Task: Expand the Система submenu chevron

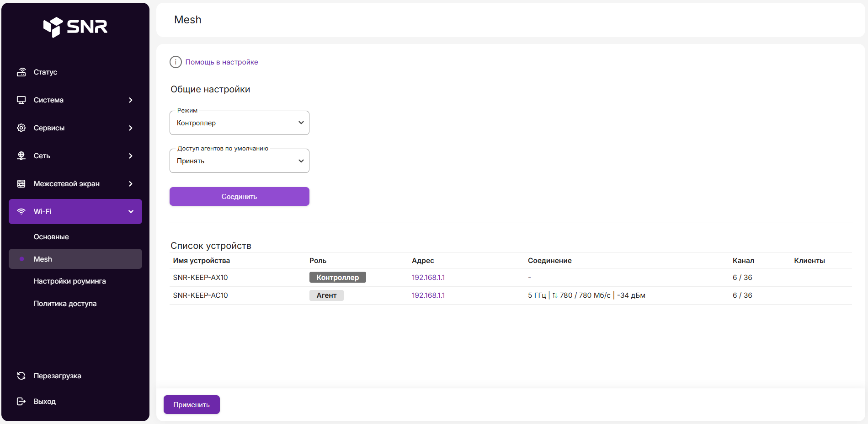Action: click(131, 100)
